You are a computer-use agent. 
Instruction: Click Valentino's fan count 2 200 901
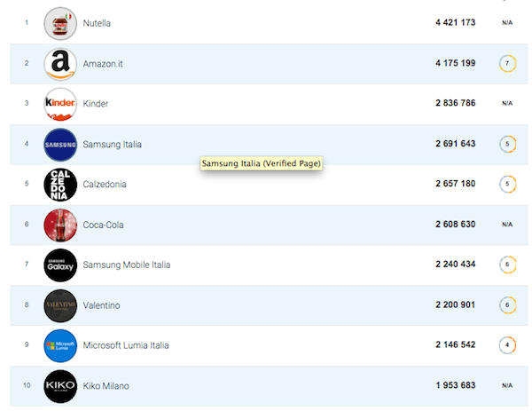pos(455,305)
